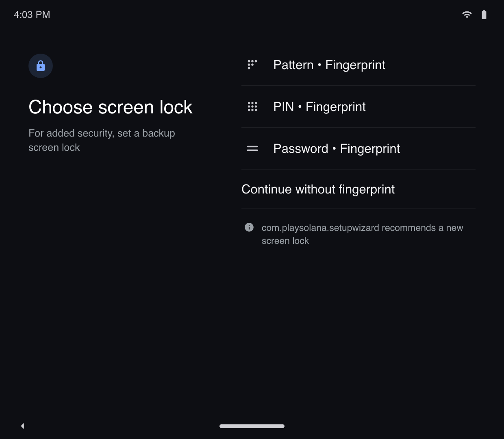
Task: Click the 4:03 PM clock
Action: tap(32, 15)
